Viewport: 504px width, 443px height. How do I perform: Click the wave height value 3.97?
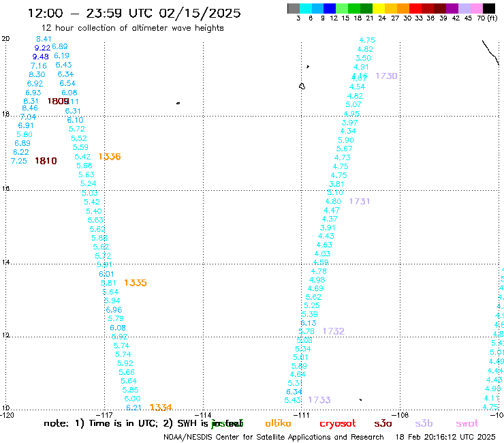click(x=349, y=123)
